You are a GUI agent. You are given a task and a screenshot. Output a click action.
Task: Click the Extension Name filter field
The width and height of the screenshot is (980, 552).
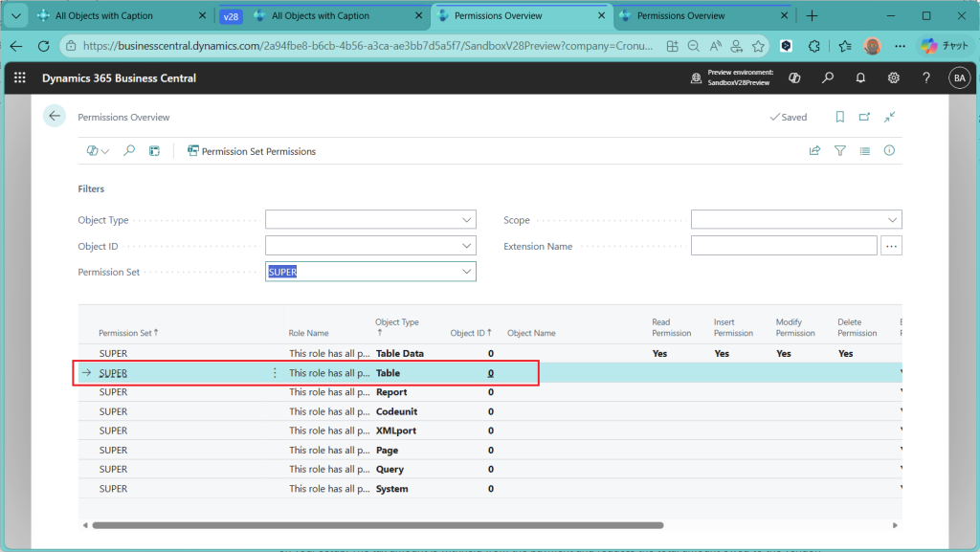pyautogui.click(x=783, y=246)
